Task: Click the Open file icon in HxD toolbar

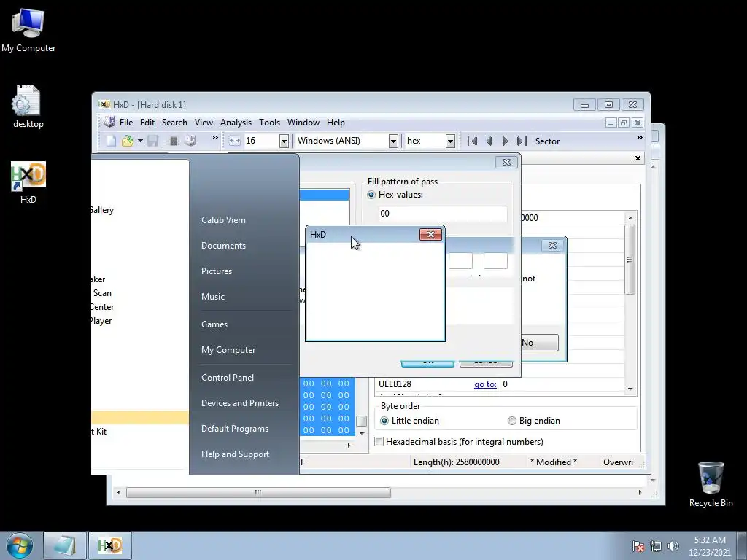Action: point(127,141)
